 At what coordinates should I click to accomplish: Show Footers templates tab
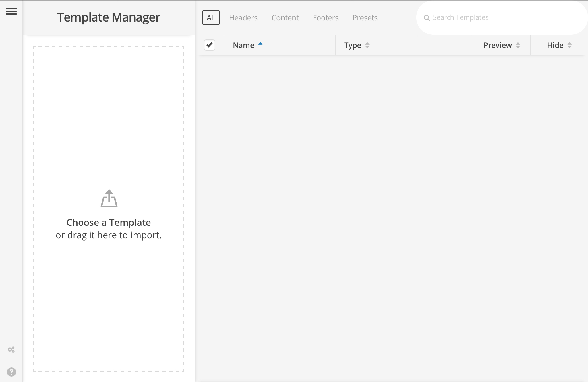[x=326, y=18]
